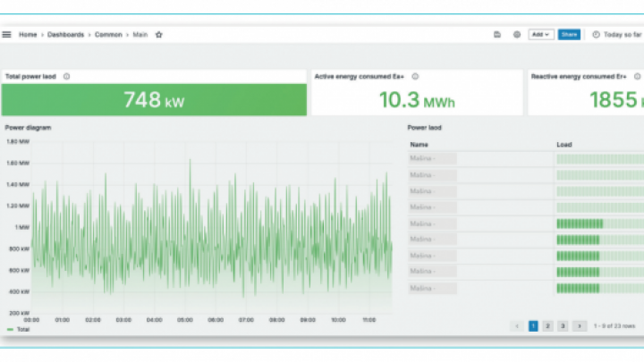The image size is (644, 362).
Task: Open dashboard settings gear icon
Action: 516,34
